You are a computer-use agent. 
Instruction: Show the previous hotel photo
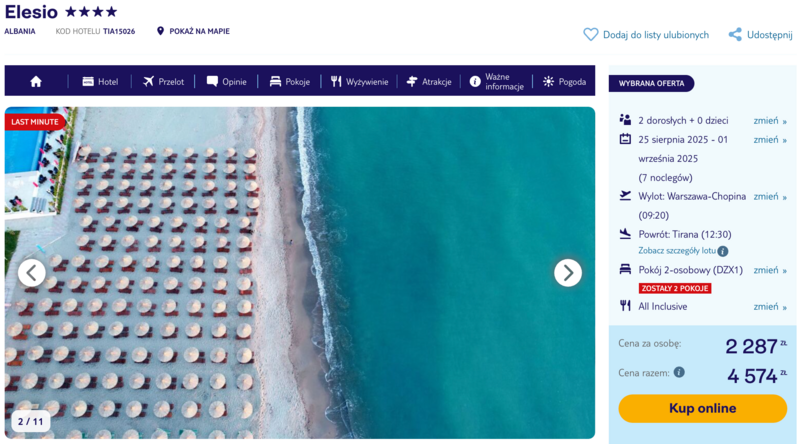pos(32,273)
